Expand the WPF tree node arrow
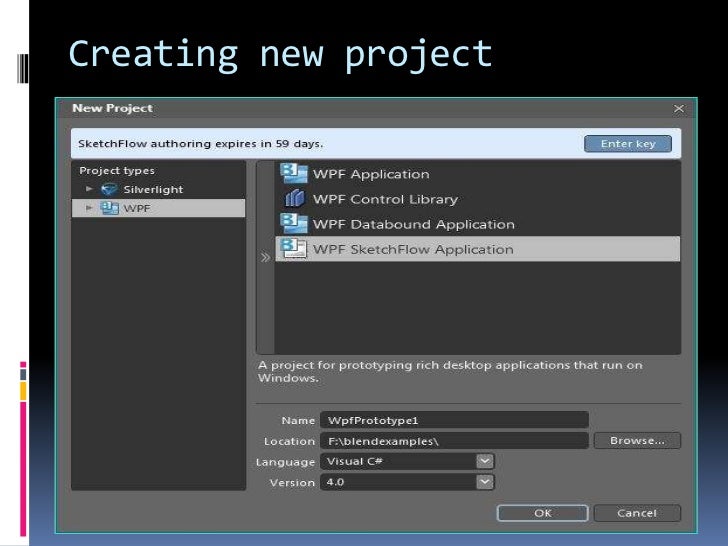The image size is (728, 546). click(x=89, y=208)
